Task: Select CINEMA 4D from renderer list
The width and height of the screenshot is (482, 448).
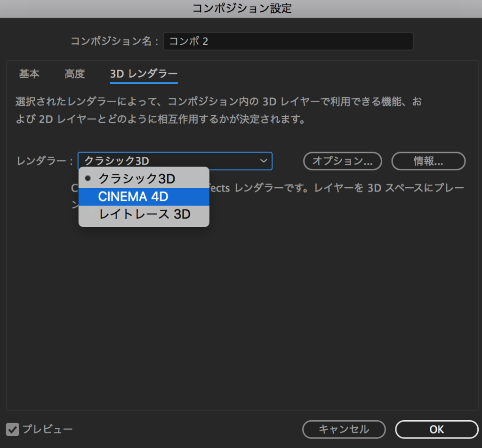Action: pos(144,197)
